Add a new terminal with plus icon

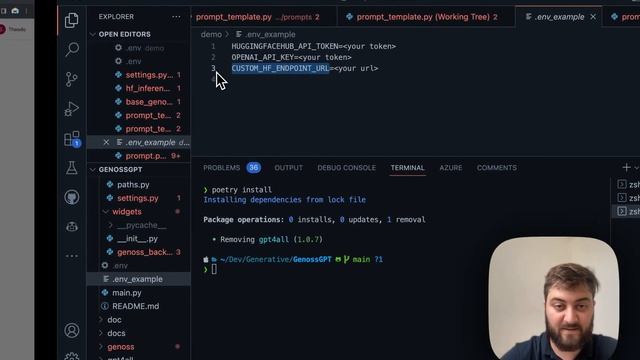(626, 167)
